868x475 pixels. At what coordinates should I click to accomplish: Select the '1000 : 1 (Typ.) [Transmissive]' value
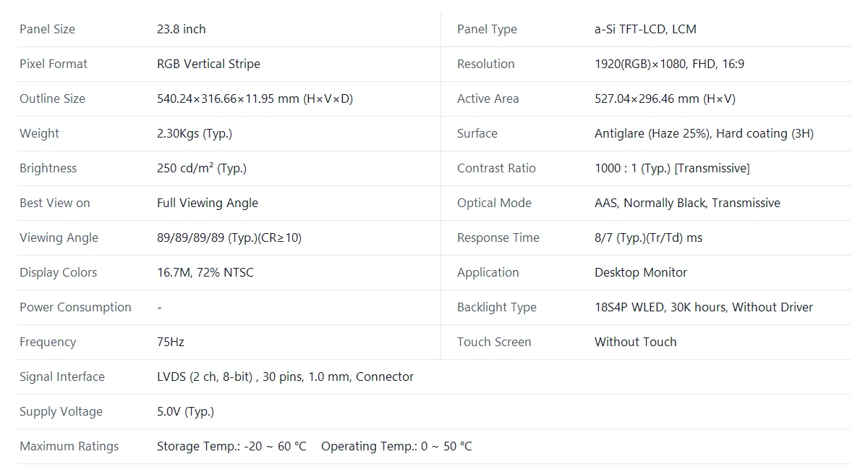pos(672,168)
